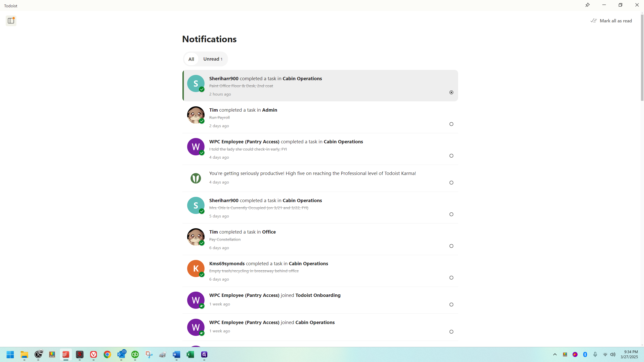
Task: Toggle read marker for Mrs. Otis notification
Action: pos(451,214)
